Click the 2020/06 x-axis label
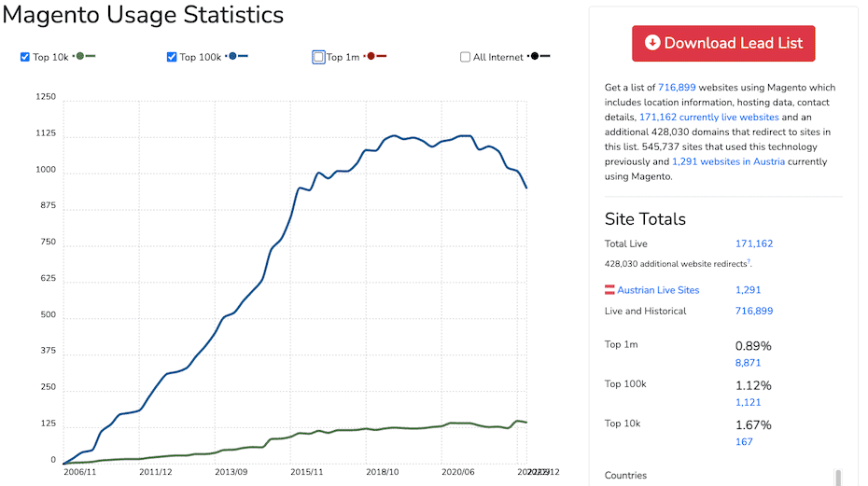 click(x=458, y=472)
